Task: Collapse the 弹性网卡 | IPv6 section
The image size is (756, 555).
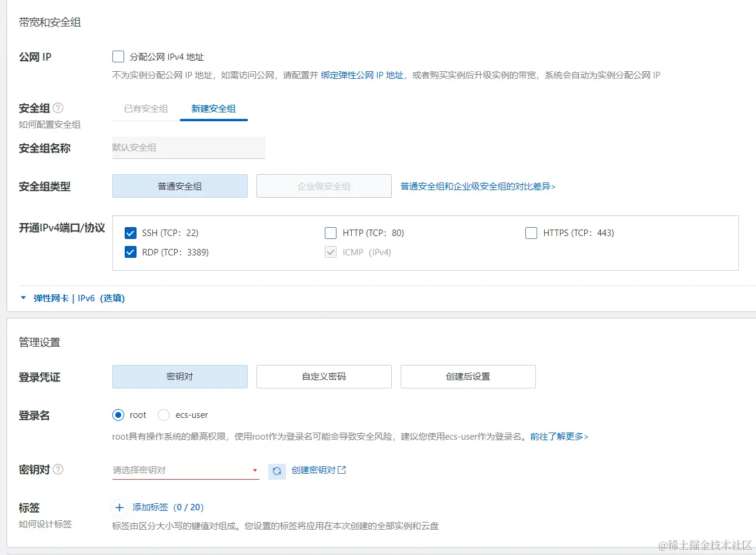Action: (23, 298)
